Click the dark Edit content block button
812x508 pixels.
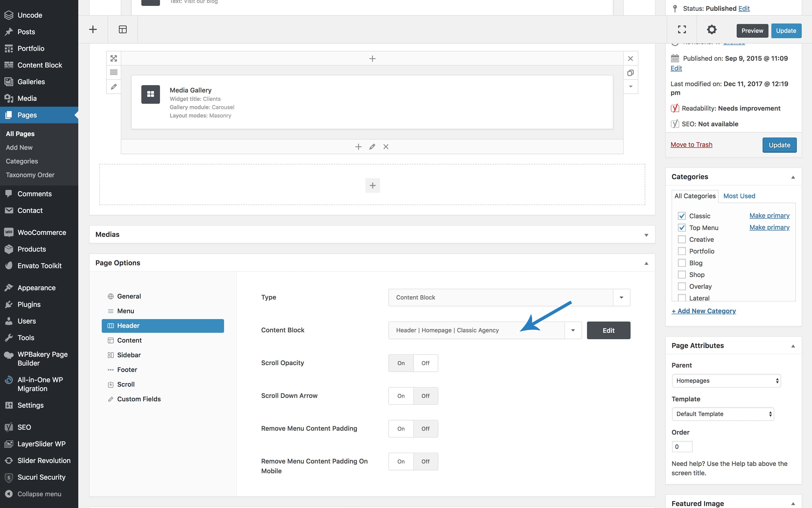tap(608, 330)
